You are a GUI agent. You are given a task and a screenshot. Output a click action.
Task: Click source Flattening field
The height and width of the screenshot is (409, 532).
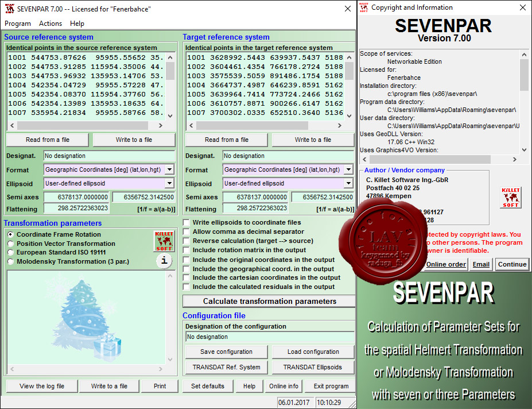(76, 208)
